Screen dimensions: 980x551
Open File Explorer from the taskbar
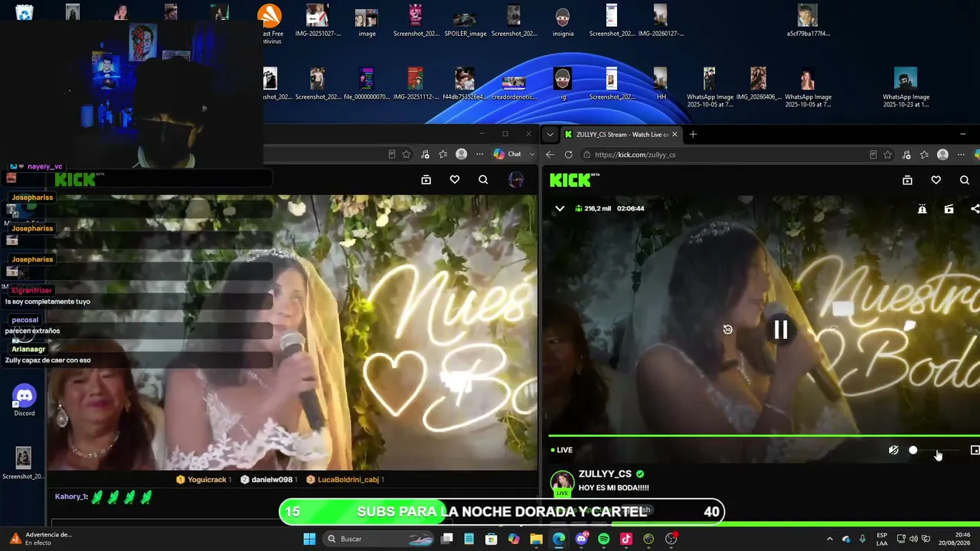point(536,539)
